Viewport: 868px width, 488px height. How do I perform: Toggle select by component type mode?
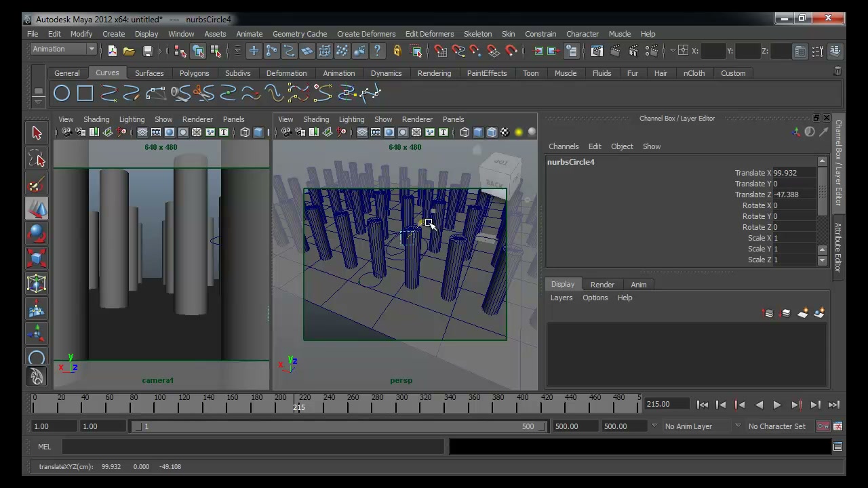coord(216,51)
